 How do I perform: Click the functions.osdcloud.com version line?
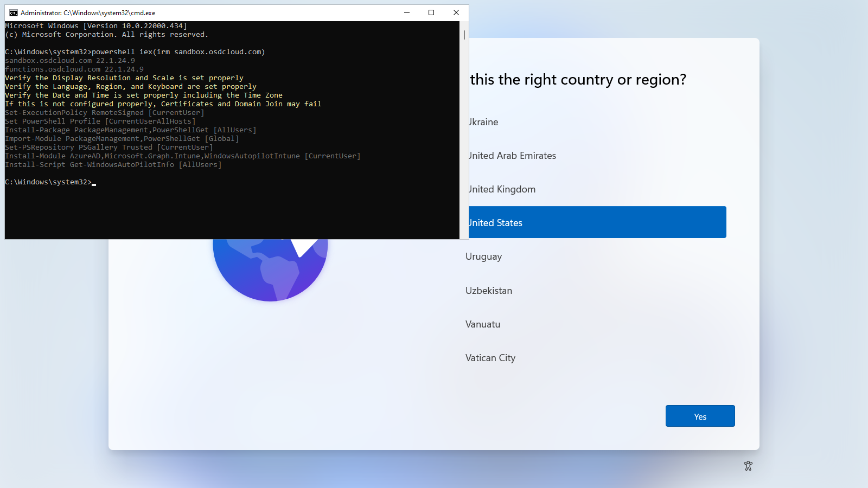point(74,69)
